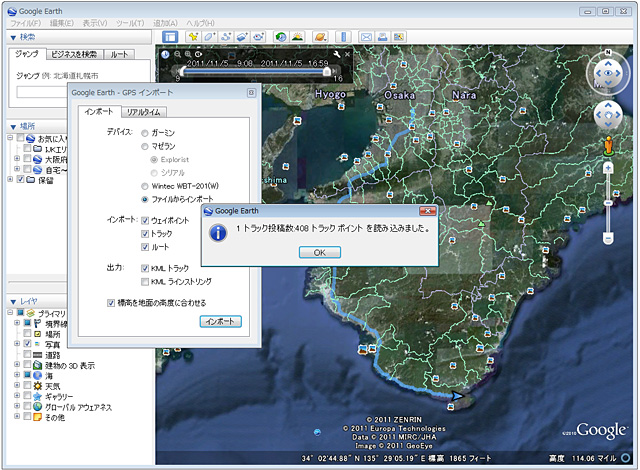Print the current view
This screenshot has height=470, width=640.
382,37
